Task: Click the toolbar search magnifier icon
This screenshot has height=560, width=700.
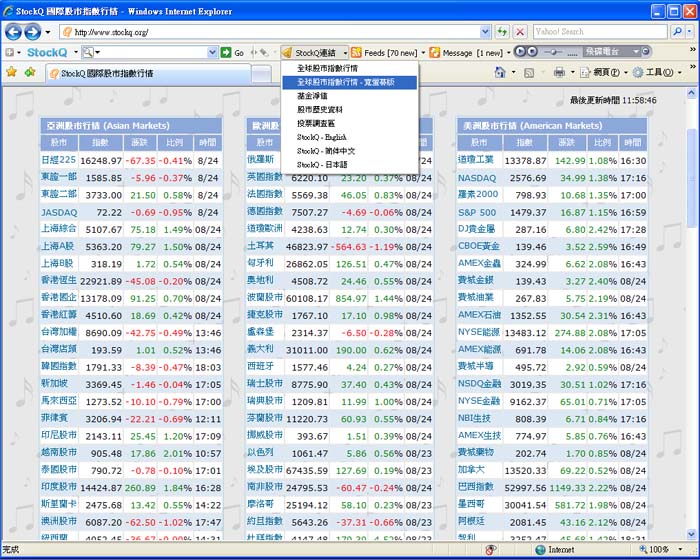Action: click(x=88, y=53)
